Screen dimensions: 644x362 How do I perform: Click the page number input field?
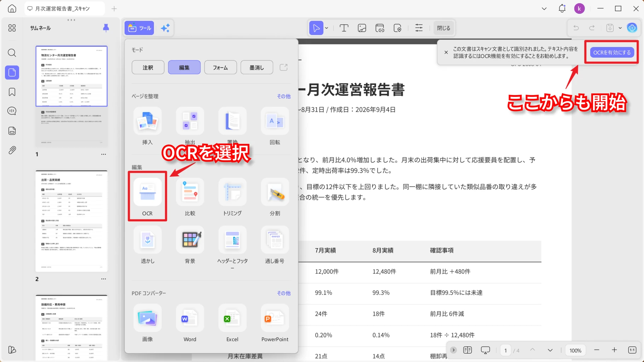click(505, 350)
